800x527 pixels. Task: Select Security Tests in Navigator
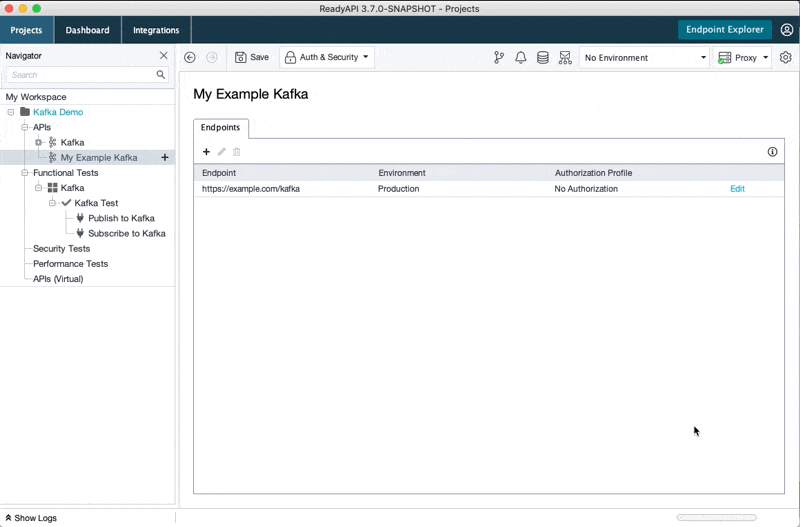[61, 248]
